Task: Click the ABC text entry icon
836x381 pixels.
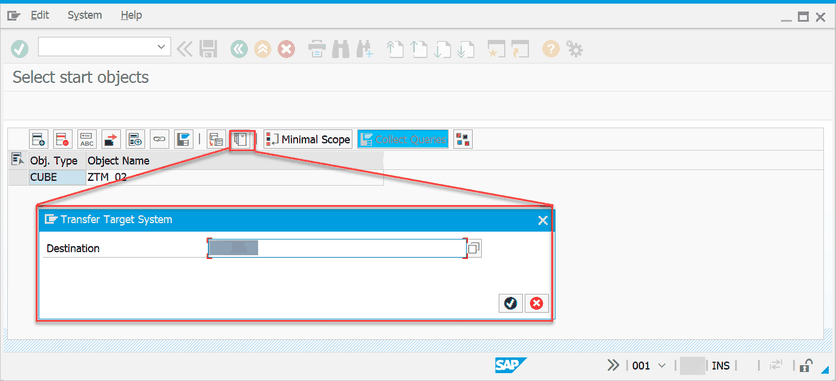Action: pyautogui.click(x=87, y=140)
